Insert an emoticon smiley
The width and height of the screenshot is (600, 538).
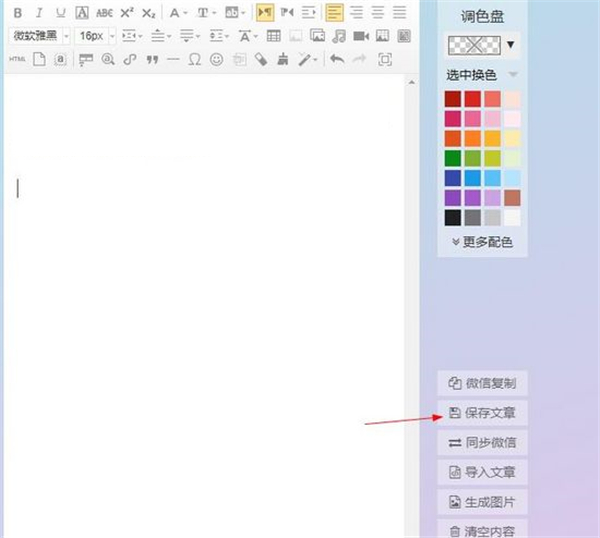click(216, 60)
